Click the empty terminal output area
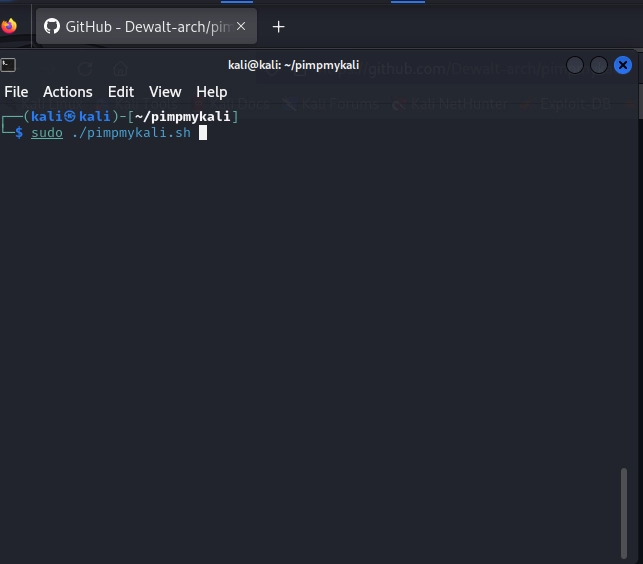The height and width of the screenshot is (564, 643). tap(300, 330)
